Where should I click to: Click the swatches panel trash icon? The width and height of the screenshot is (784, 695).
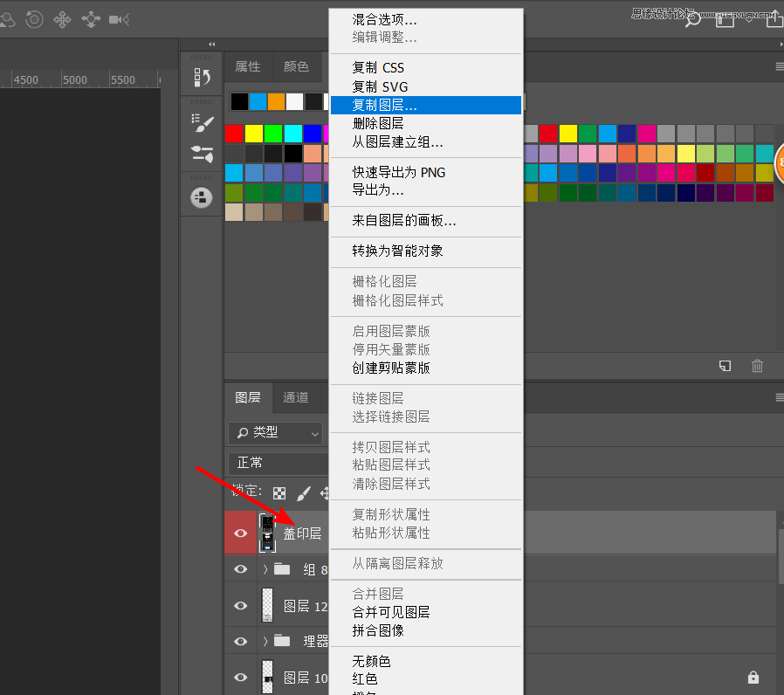pyautogui.click(x=758, y=366)
